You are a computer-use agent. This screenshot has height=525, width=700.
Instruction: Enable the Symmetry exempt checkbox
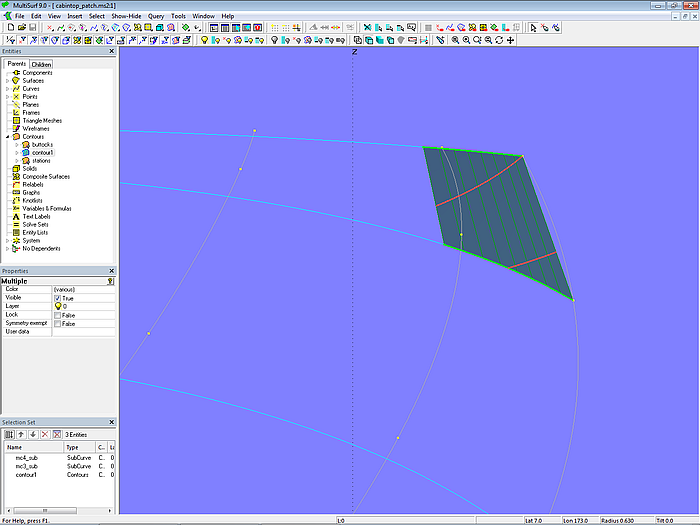pos(58,323)
